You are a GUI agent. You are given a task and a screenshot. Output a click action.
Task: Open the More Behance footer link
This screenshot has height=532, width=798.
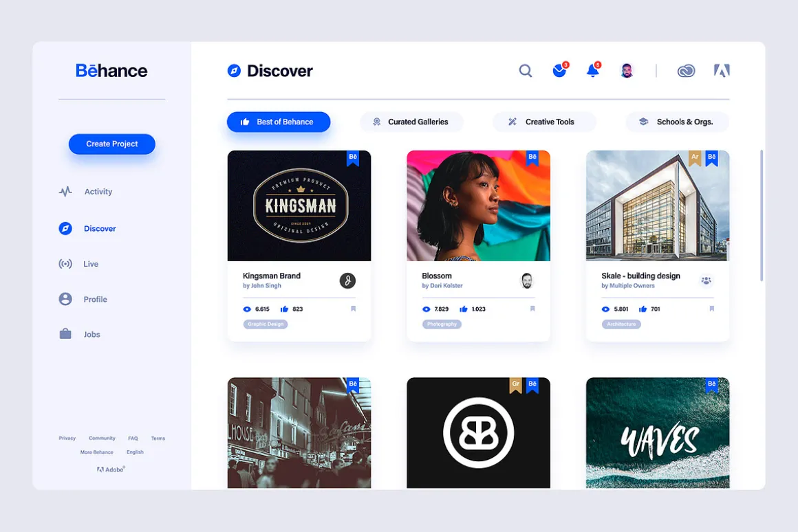point(97,452)
